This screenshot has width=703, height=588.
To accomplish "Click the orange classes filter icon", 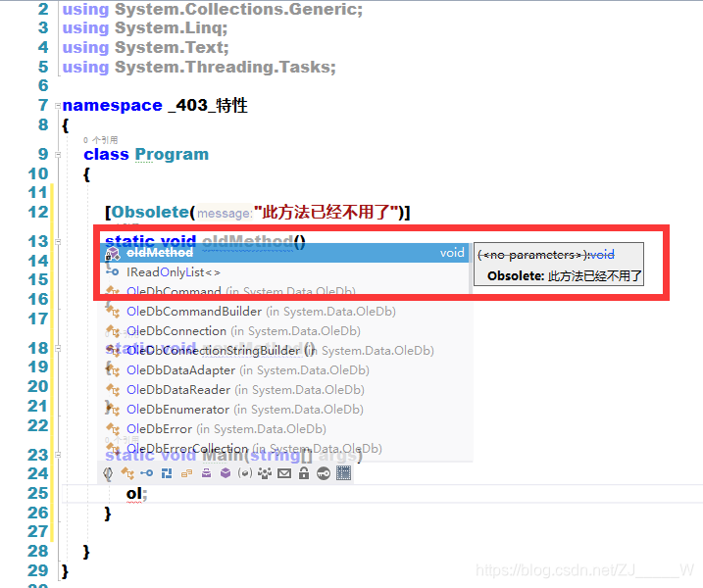I will [x=127, y=473].
